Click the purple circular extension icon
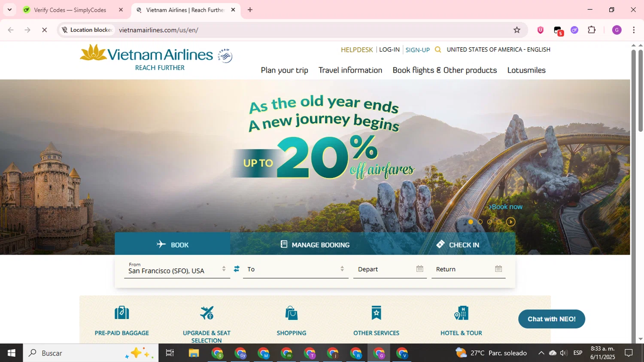The height and width of the screenshot is (362, 644). point(574,30)
